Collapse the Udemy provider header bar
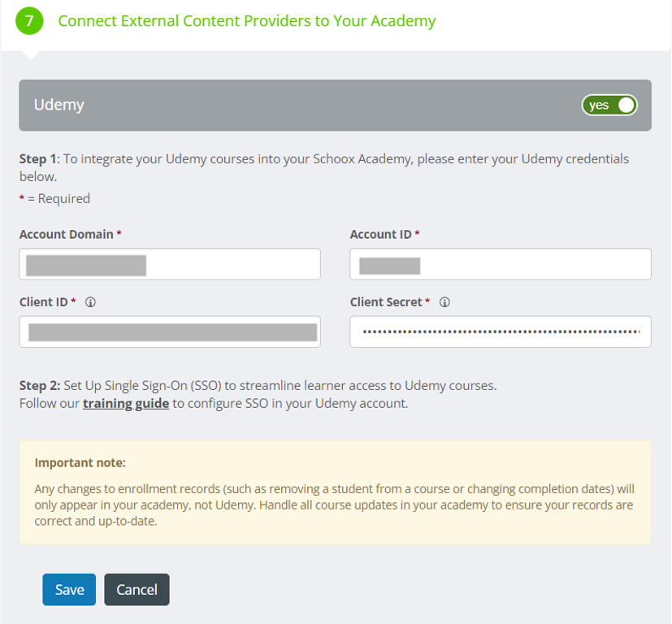Screen dimensions: 672x624 click(335, 105)
